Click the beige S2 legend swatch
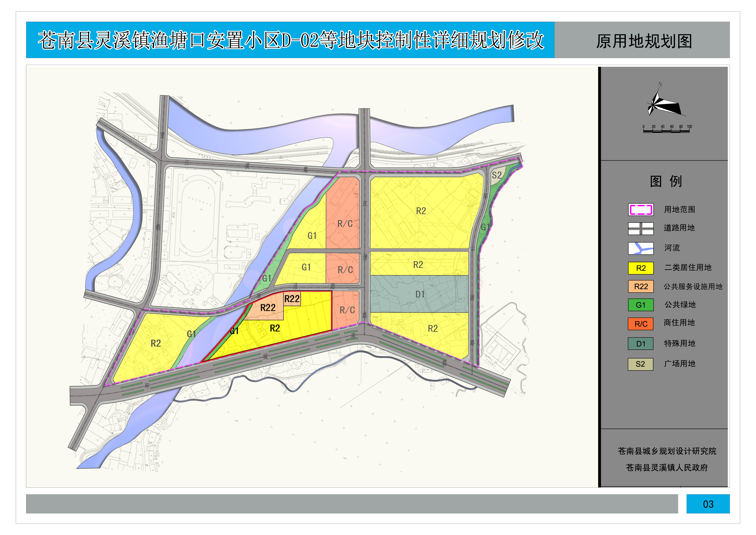The height and width of the screenshot is (535, 756). (x=640, y=364)
